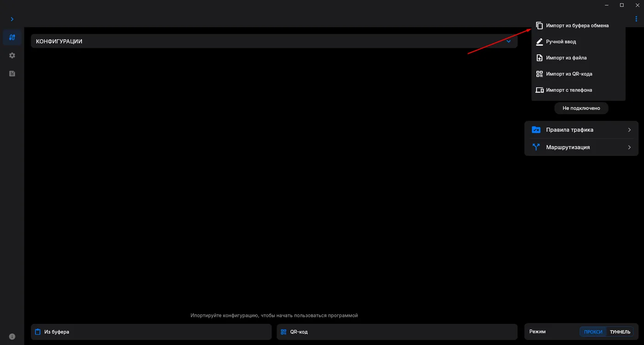
Task: Expand the left sidebar with the top chevron
Action: (12, 19)
